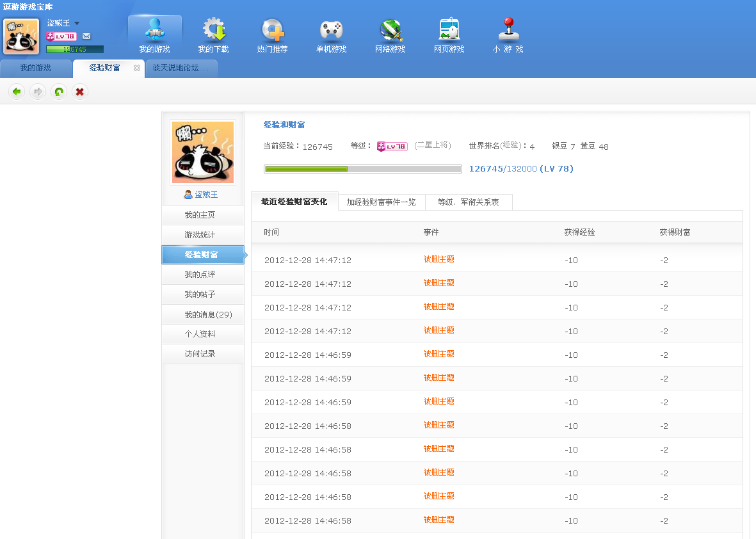The width and height of the screenshot is (756, 539).
Task: Click the 银豆 7 text
Action: tap(563, 146)
